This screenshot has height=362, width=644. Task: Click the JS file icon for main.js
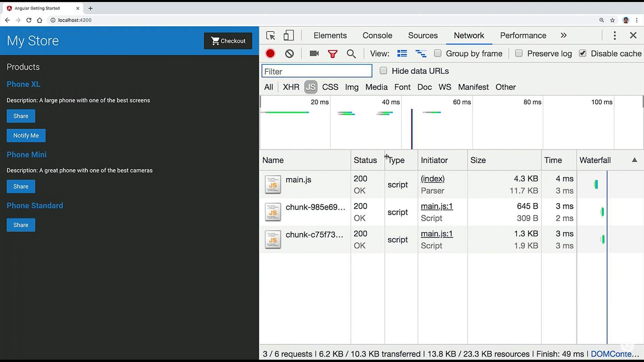(x=273, y=185)
